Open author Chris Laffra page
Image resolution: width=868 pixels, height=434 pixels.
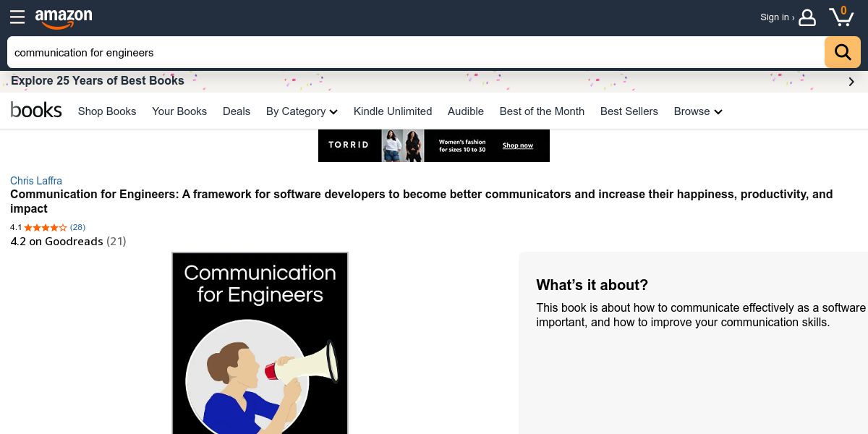[36, 181]
